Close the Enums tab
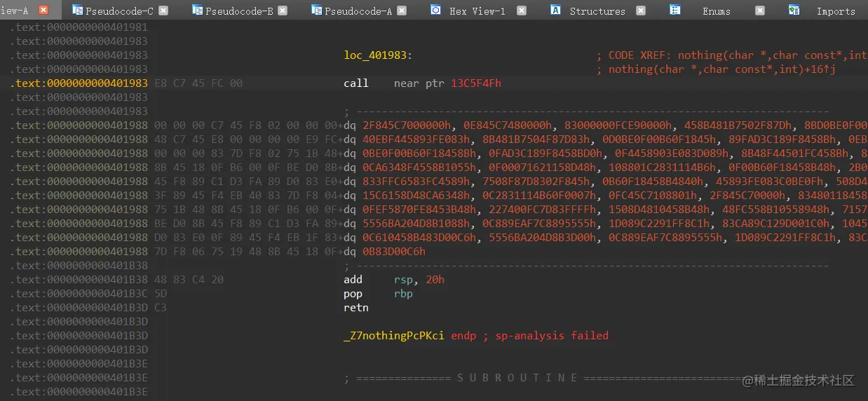 (760, 11)
